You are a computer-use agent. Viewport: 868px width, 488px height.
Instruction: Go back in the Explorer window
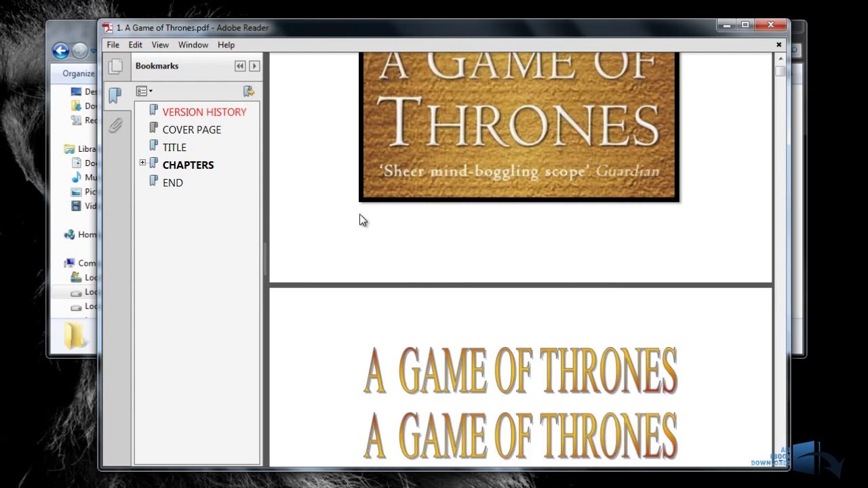(x=60, y=50)
